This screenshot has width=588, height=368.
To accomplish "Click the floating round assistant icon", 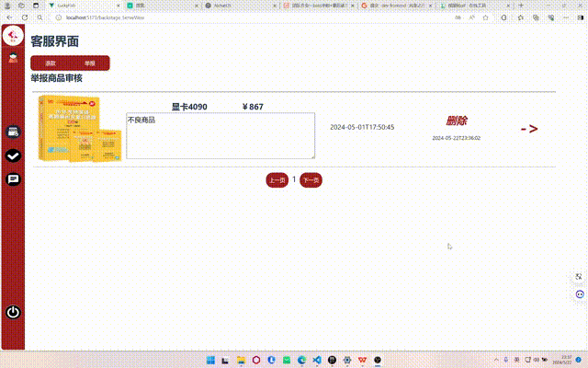I will 580,294.
